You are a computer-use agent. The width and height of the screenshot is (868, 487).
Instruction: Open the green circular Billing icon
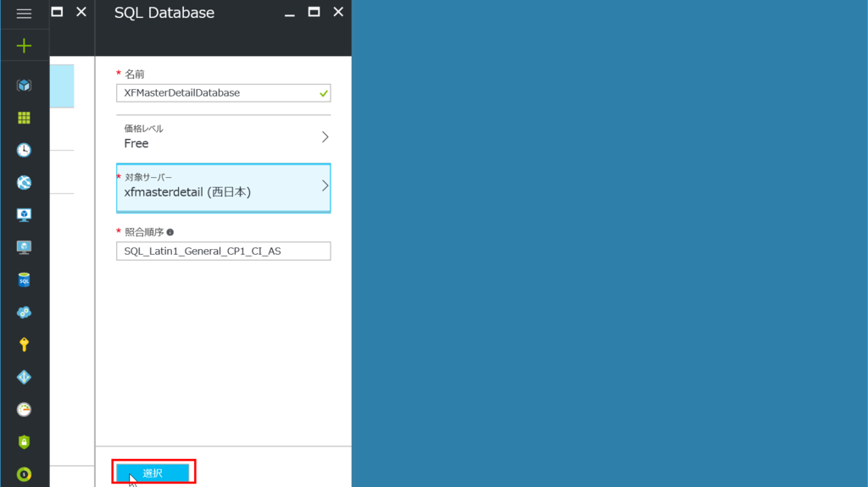pos(24,474)
